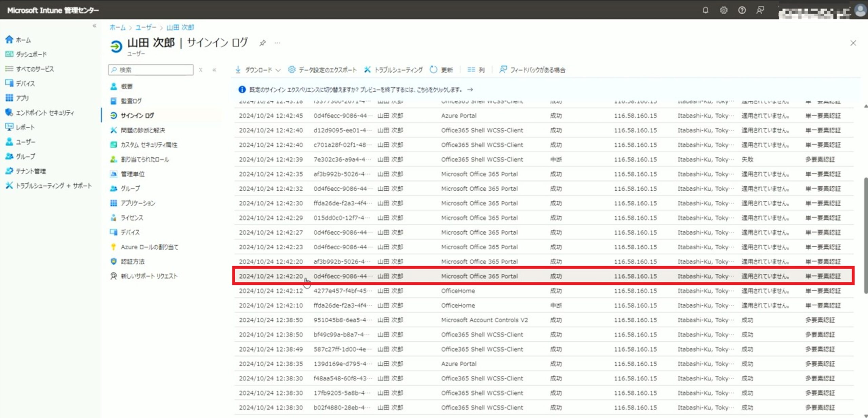
Task: Click request ID b02f4880-28eb-4
Action: tap(342, 407)
